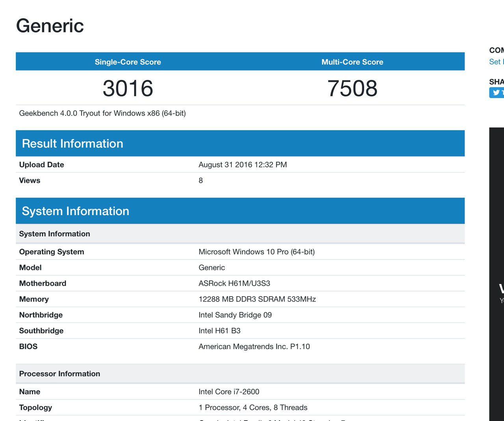The height and width of the screenshot is (421, 504).
Task: Click the Memory label
Action: click(x=34, y=299)
